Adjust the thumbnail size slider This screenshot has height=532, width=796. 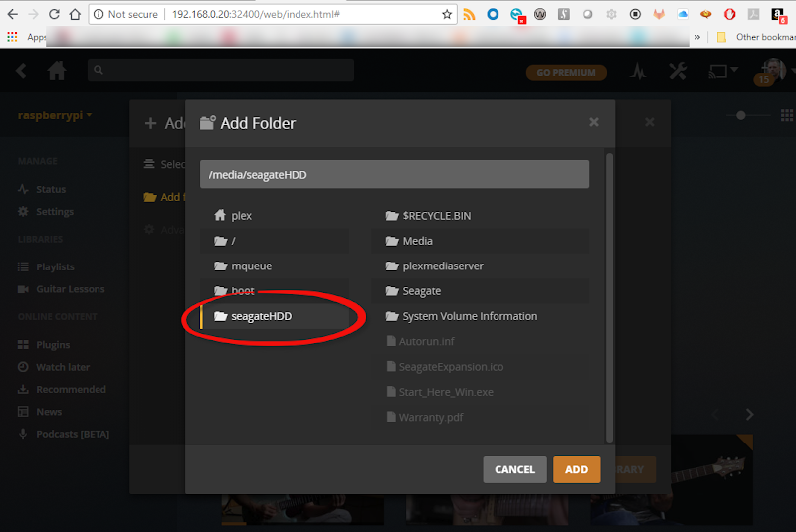(x=741, y=115)
